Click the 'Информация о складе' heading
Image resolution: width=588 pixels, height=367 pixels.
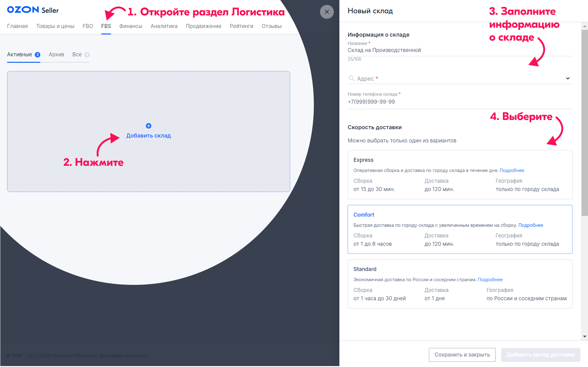tap(378, 35)
